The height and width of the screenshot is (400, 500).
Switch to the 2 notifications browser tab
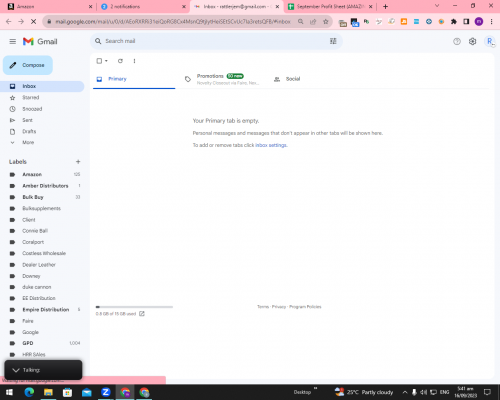click(x=143, y=6)
